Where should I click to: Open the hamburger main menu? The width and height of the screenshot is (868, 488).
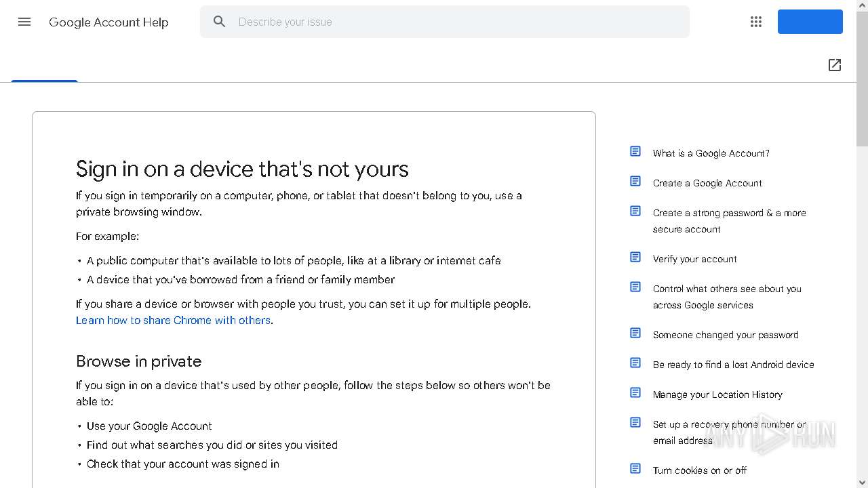pos(24,22)
